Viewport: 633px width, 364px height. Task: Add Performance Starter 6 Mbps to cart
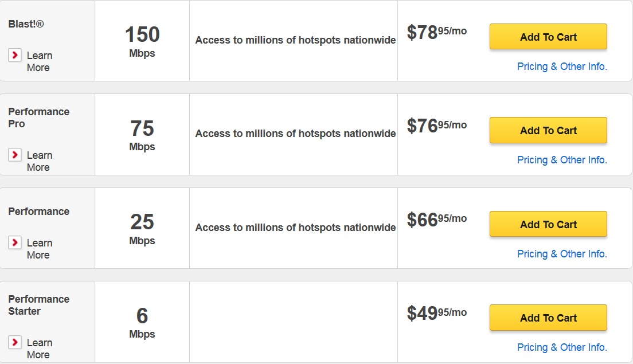[548, 318]
